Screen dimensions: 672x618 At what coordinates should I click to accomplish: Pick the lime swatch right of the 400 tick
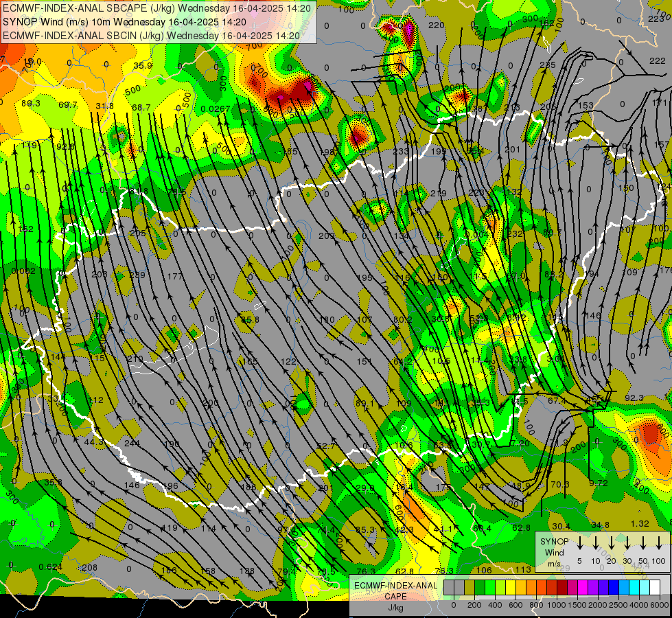coord(500,587)
